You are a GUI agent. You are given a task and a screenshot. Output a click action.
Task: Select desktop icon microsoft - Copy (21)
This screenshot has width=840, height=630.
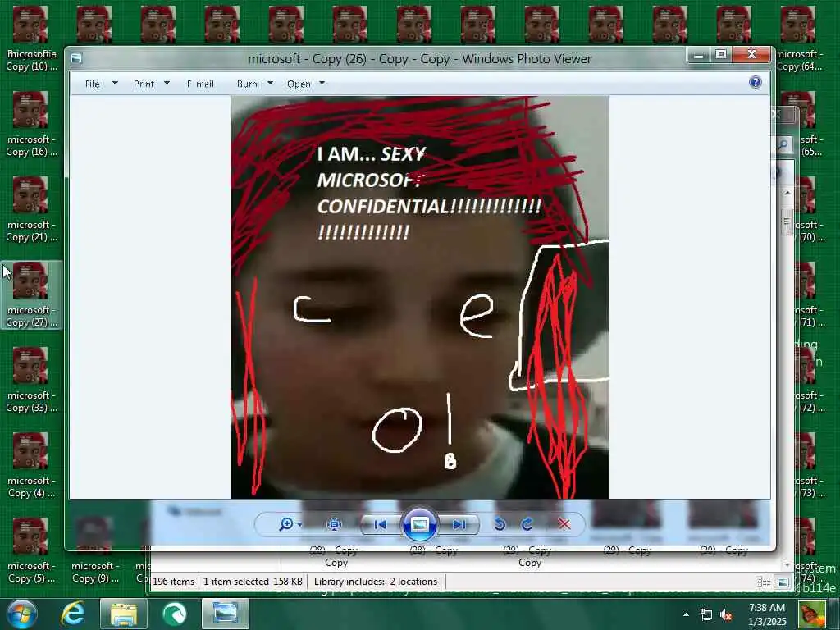(30, 209)
